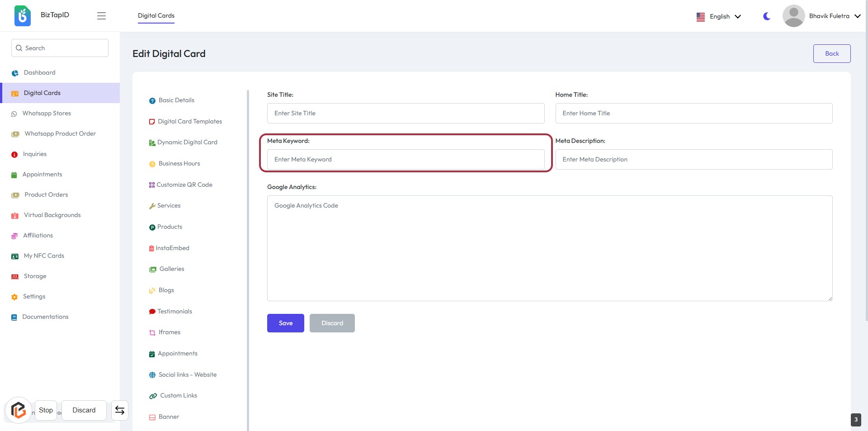Go to Dashboard in sidebar
Viewport: 868px width, 431px height.
(x=39, y=72)
